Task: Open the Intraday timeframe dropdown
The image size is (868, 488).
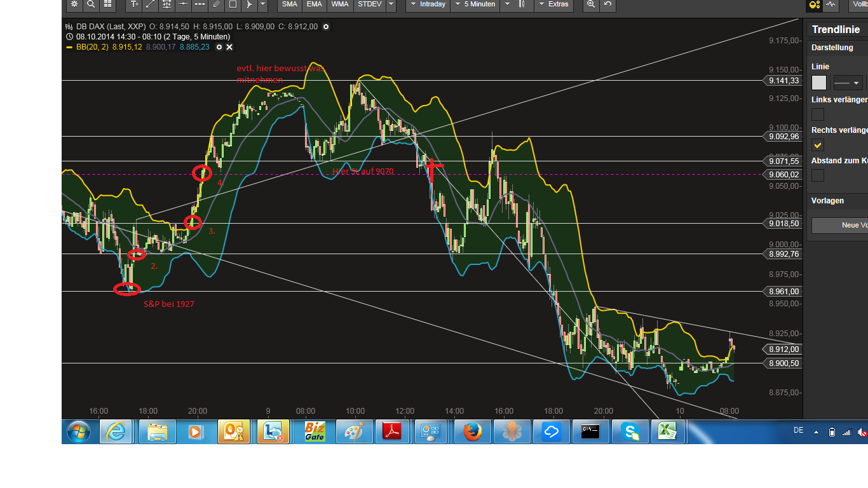Action: point(428,4)
